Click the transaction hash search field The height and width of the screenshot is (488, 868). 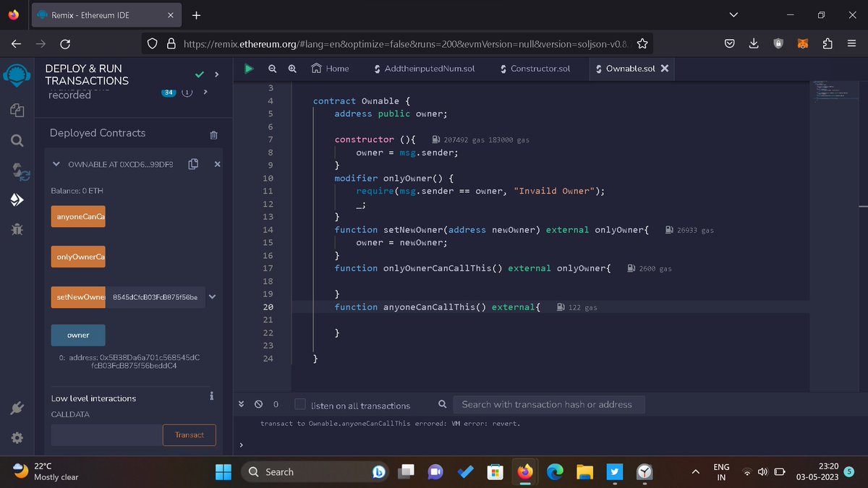(548, 404)
